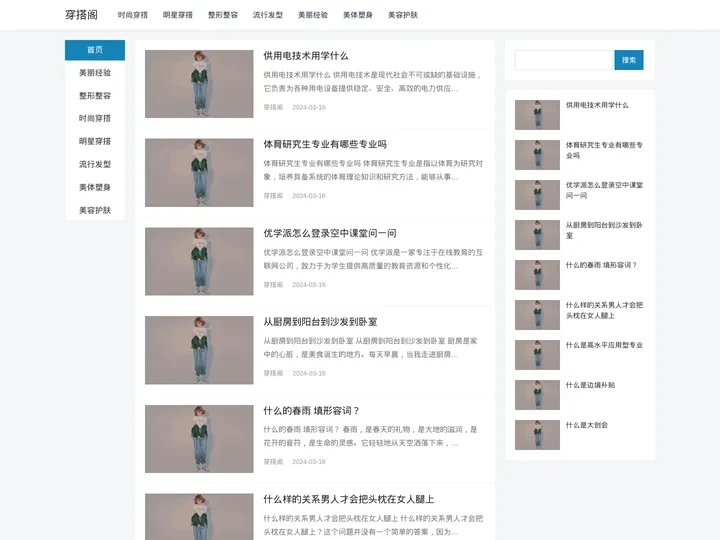
Task: Open 美丽经验 in the top navigation
Action: coord(313,15)
